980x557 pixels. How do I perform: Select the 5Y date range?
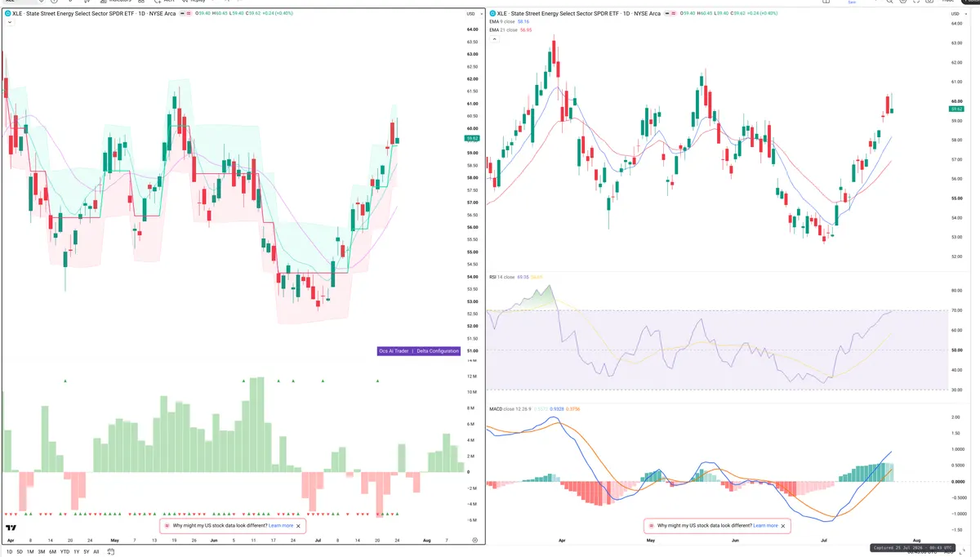point(86,552)
